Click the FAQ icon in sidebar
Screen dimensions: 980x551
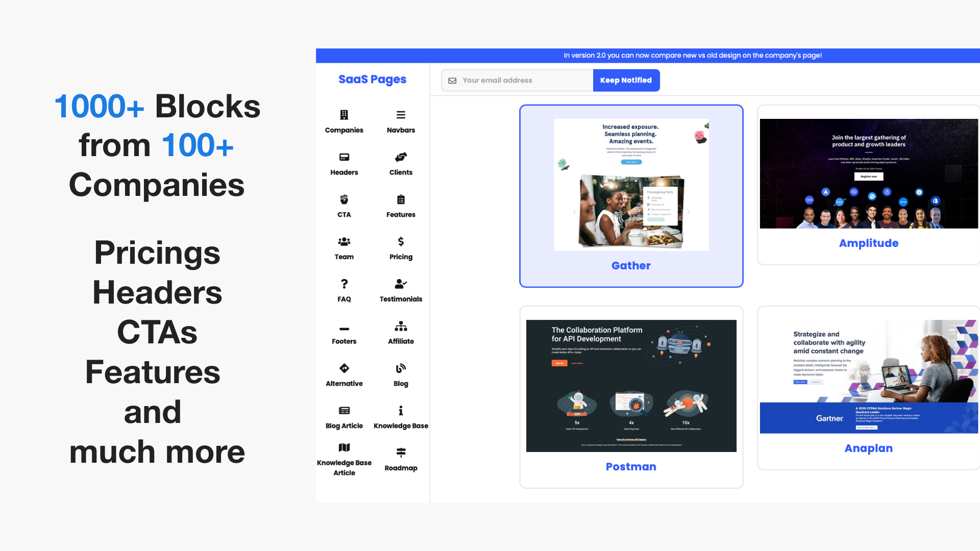[x=344, y=284]
